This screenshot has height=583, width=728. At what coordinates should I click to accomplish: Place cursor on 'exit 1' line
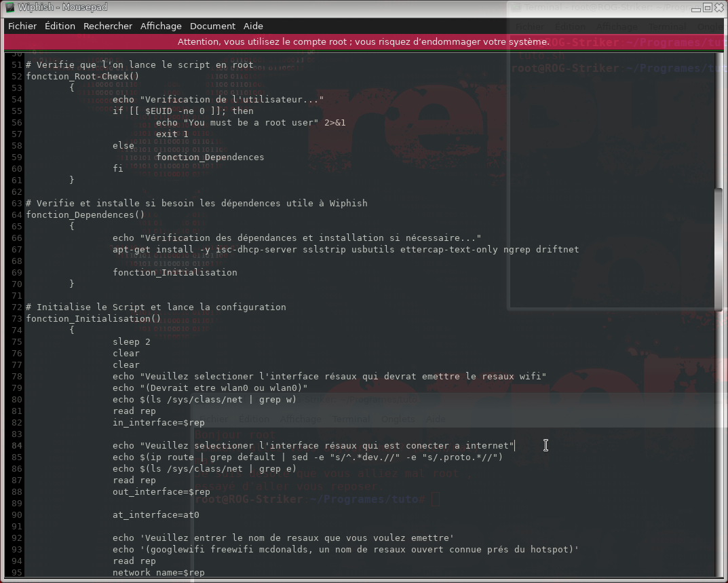(172, 134)
